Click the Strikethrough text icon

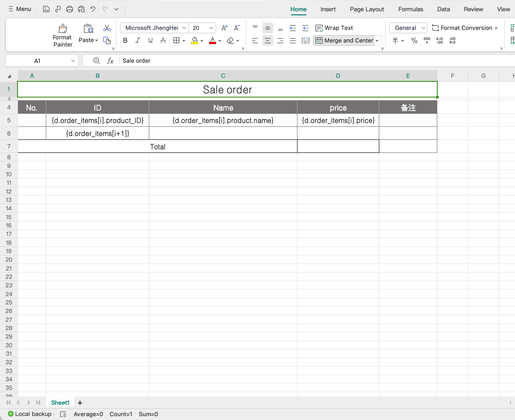[x=163, y=40]
